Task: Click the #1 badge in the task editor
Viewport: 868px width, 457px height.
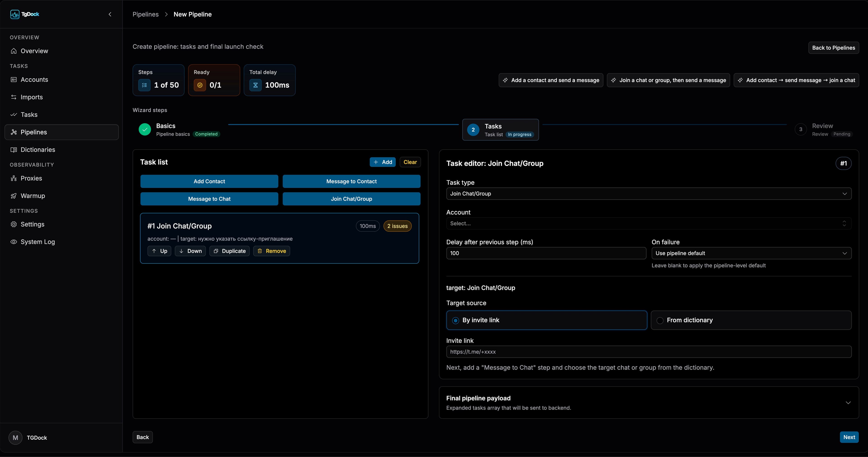Action: (x=843, y=163)
